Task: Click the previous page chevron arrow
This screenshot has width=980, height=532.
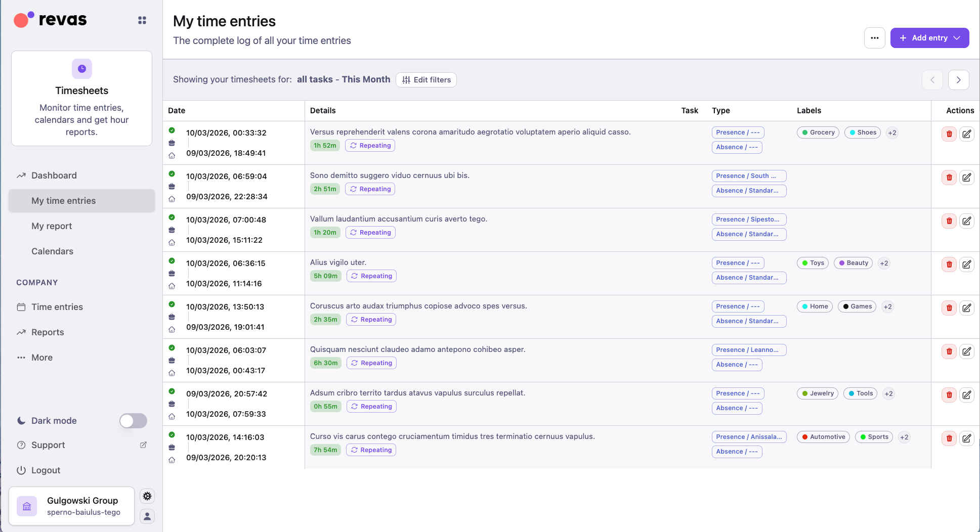Action: pos(932,80)
